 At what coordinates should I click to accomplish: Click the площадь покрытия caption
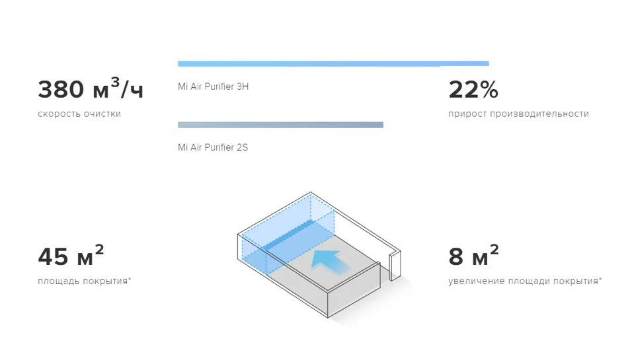click(83, 281)
